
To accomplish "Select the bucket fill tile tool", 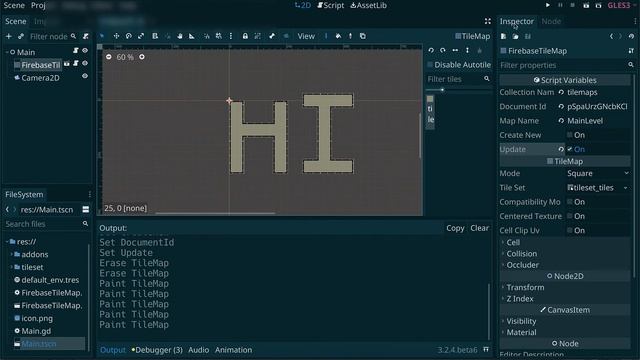I will 338,36.
